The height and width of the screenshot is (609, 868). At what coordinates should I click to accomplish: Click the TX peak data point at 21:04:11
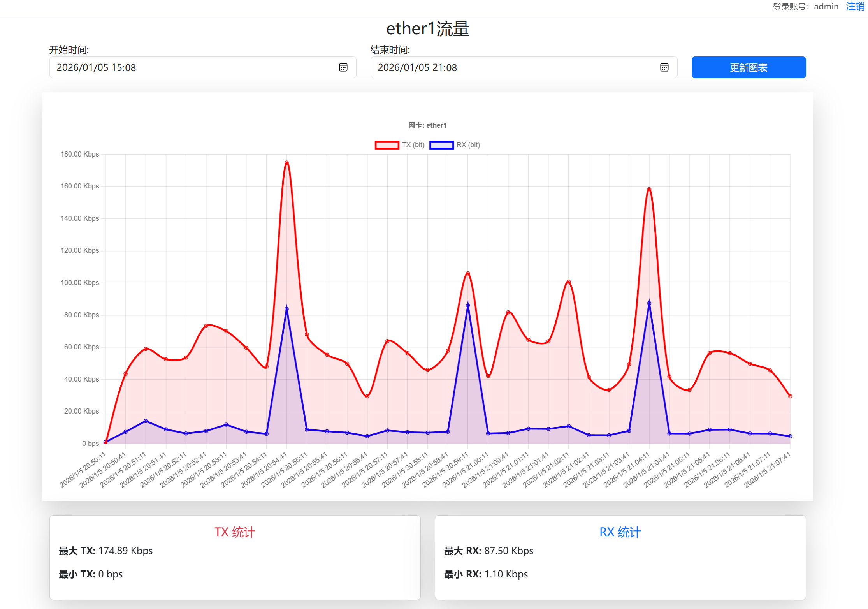[649, 189]
